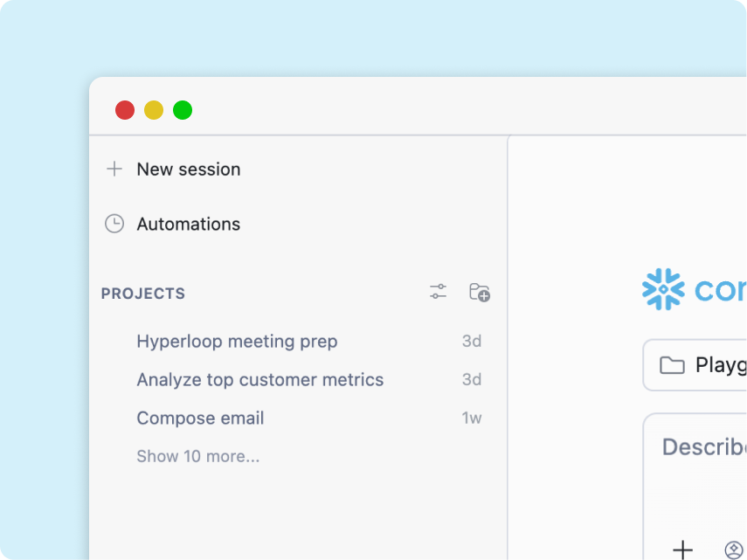Open the Projects filter sliders icon
747x560 pixels.
point(438,292)
